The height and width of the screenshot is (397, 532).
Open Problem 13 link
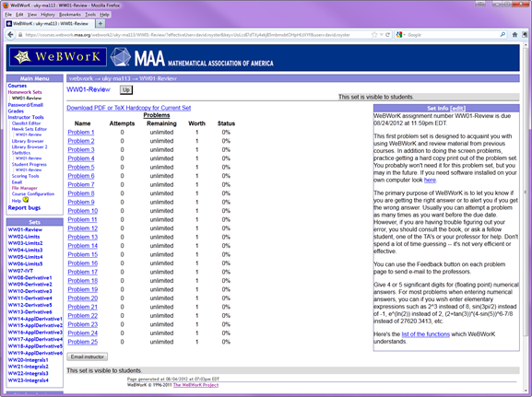point(83,237)
